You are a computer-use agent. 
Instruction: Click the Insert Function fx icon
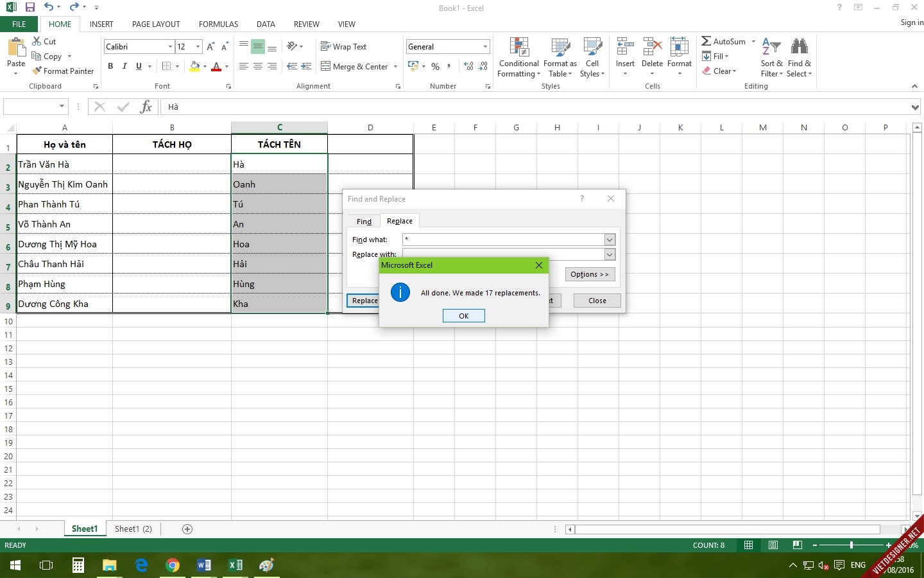[x=146, y=107]
